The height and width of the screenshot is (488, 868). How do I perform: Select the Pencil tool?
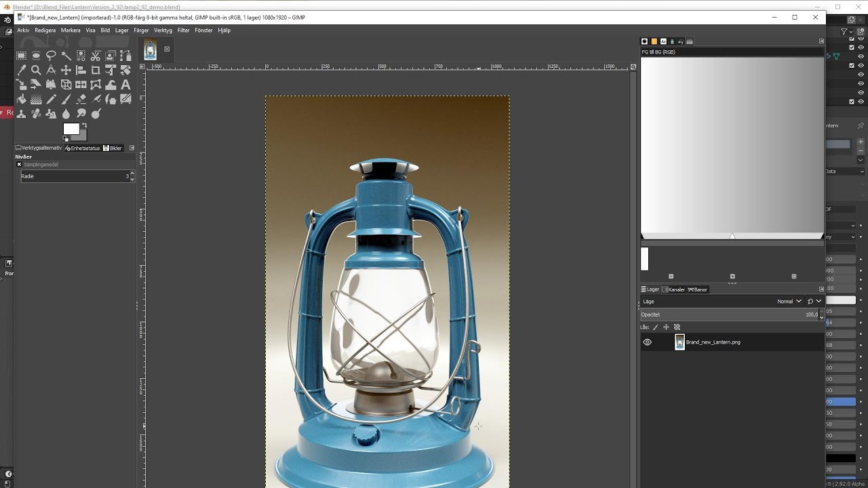tap(51, 99)
